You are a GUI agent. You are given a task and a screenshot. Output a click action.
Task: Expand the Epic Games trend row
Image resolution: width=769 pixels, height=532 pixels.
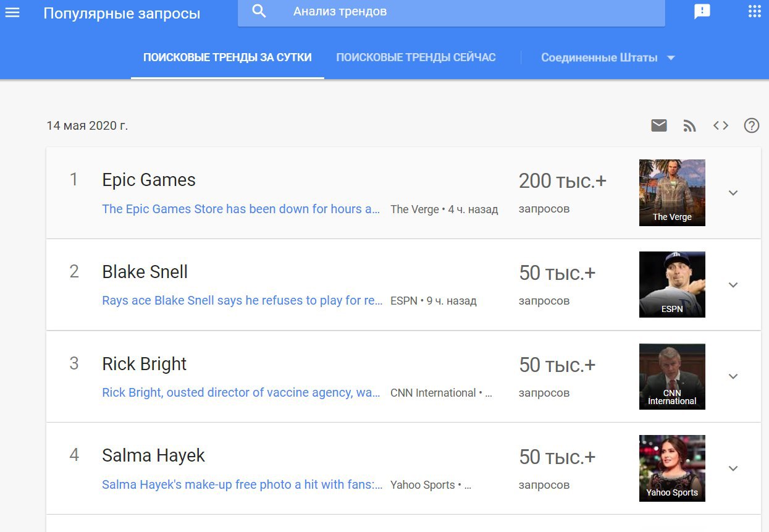tap(733, 193)
